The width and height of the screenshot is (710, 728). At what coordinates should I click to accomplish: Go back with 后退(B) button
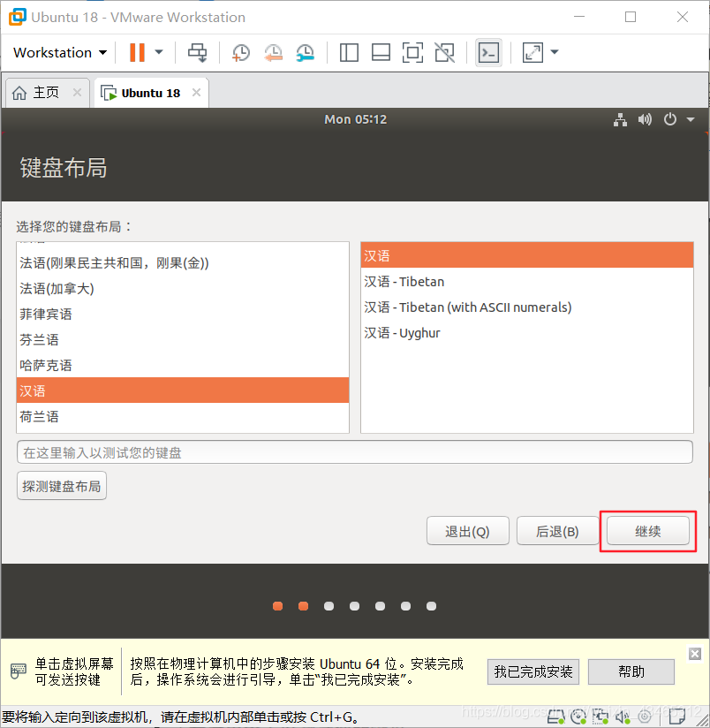[x=557, y=531]
